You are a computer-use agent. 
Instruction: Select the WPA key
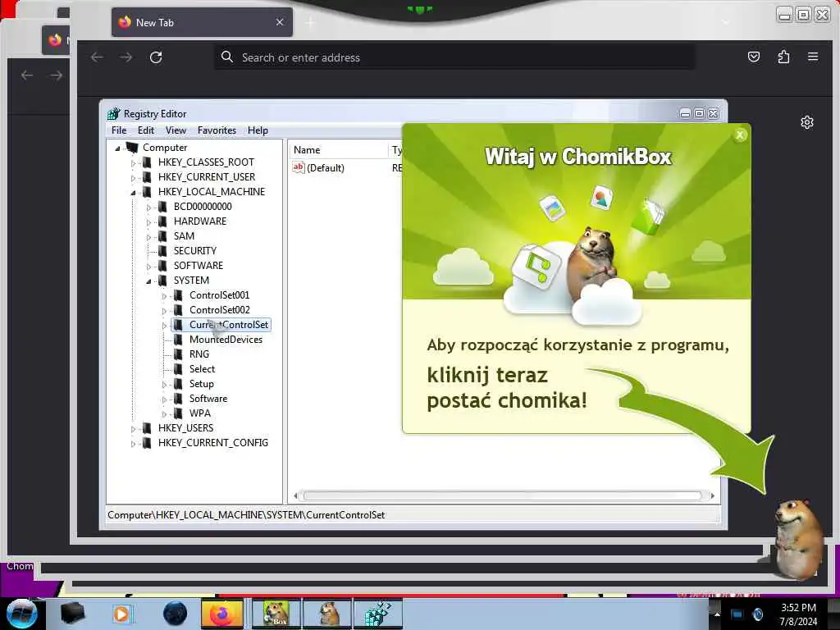(x=200, y=413)
